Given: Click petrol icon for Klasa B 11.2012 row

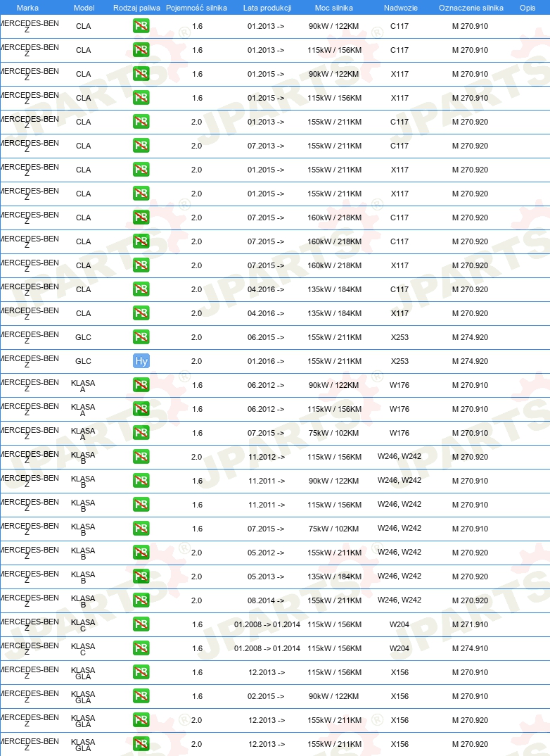Looking at the screenshot, I should pyautogui.click(x=141, y=457).
